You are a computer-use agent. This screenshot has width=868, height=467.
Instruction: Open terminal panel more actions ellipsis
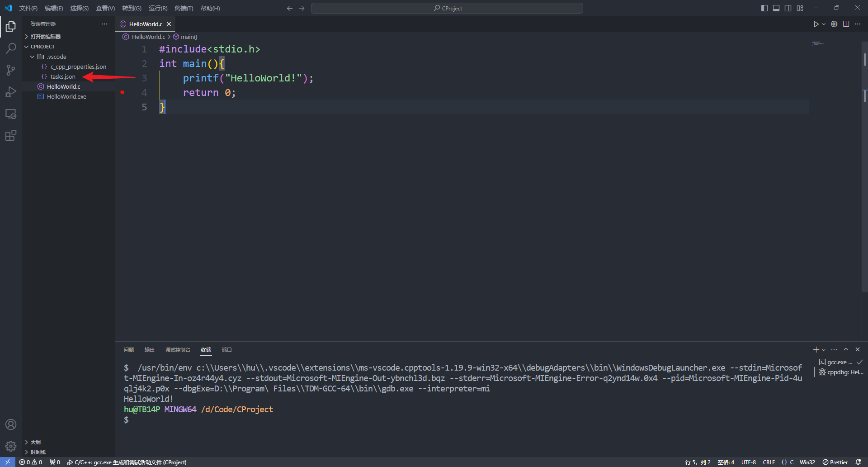click(834, 350)
